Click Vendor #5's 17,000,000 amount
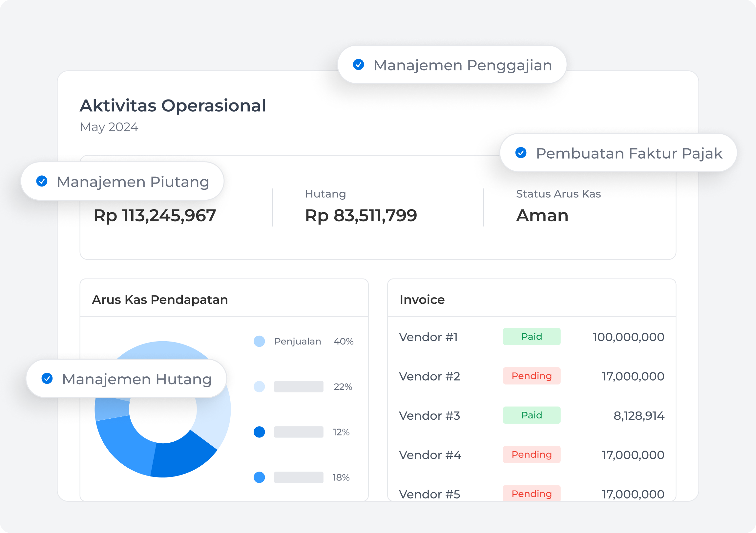This screenshot has width=756, height=533. click(x=633, y=494)
